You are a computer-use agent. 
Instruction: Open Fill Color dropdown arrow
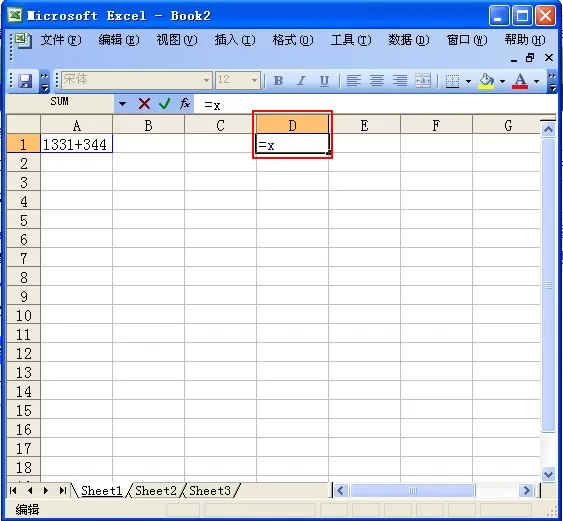tap(502, 82)
